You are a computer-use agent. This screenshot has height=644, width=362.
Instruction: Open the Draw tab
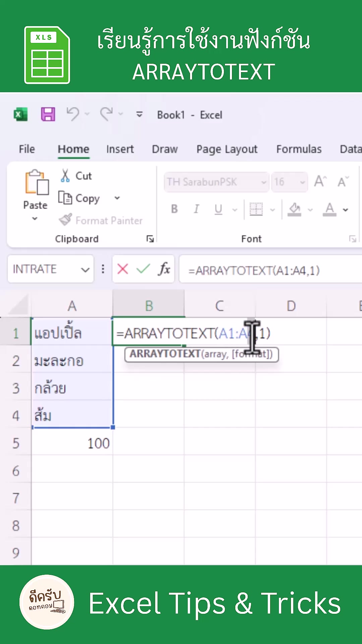pos(165,149)
